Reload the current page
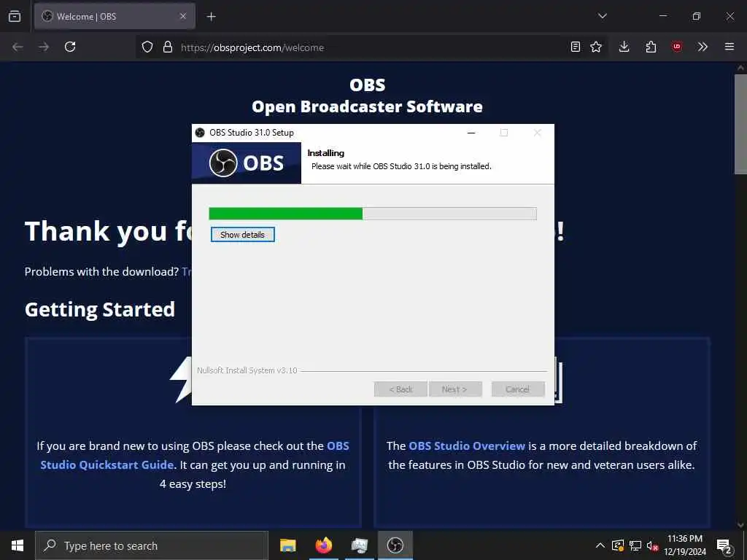The width and height of the screenshot is (747, 560). pyautogui.click(x=70, y=47)
